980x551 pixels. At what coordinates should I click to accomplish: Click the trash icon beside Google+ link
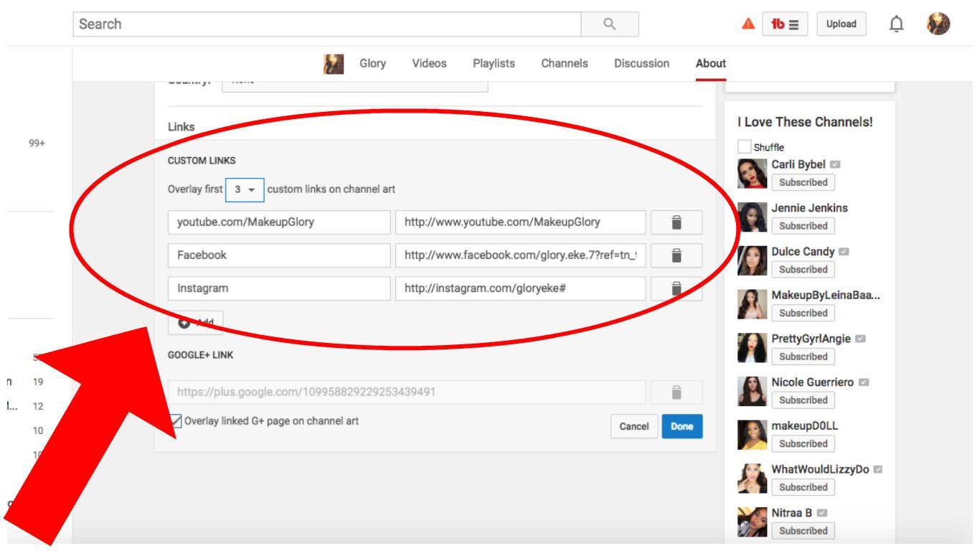676,392
